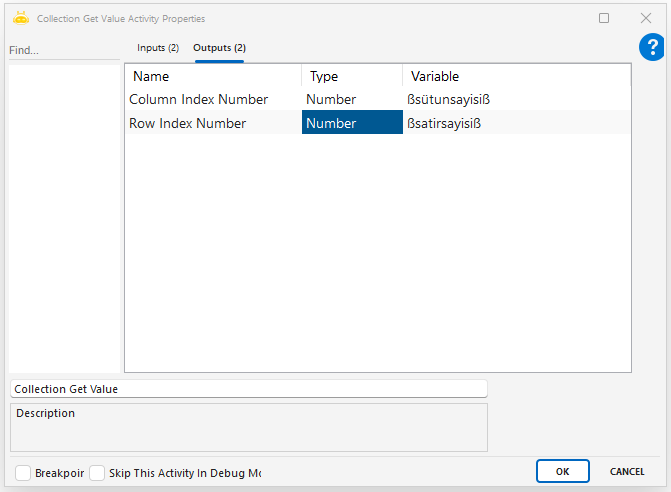Focus the Find search field
Viewport: 671px width, 492px height.
[62, 50]
